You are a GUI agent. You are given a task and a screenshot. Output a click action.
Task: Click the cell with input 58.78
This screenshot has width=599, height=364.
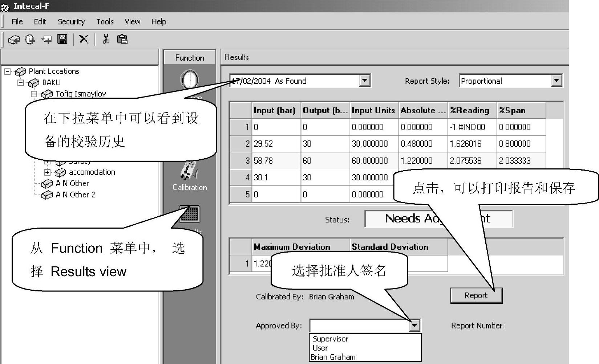[276, 161]
